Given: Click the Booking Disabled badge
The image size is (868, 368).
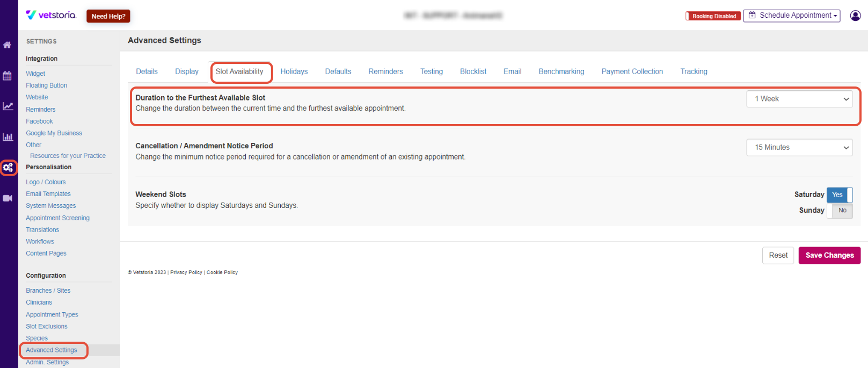Looking at the screenshot, I should pyautogui.click(x=713, y=16).
